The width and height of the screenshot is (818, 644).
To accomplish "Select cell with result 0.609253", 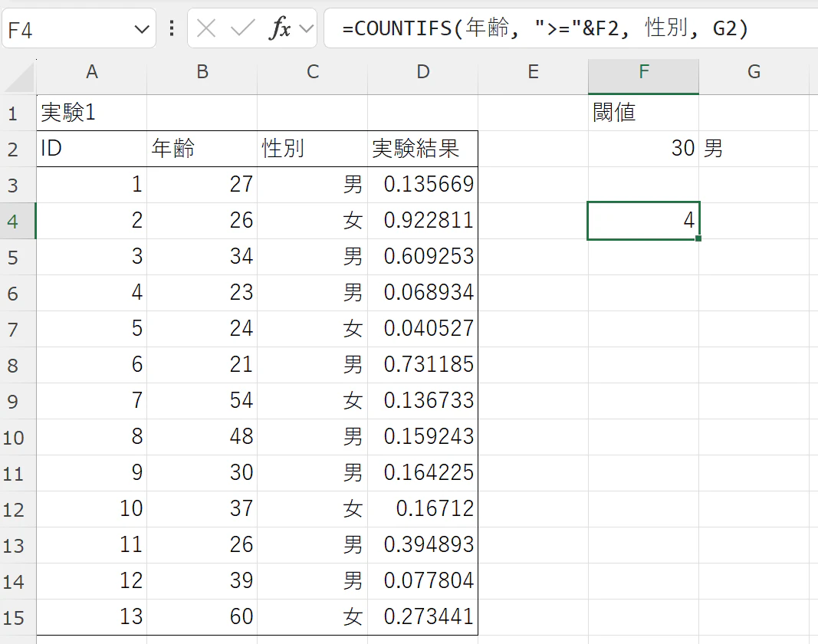I will coord(423,257).
